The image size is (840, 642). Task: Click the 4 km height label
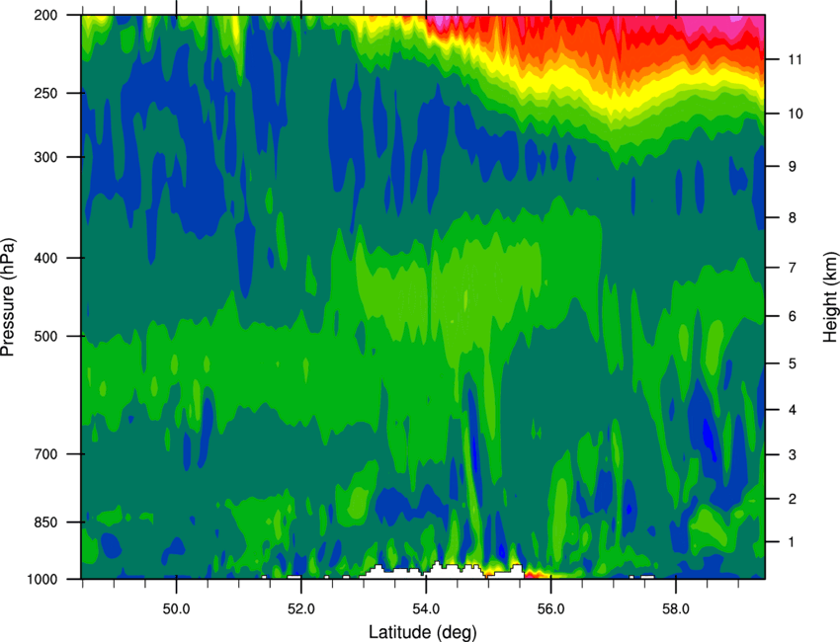793,410
